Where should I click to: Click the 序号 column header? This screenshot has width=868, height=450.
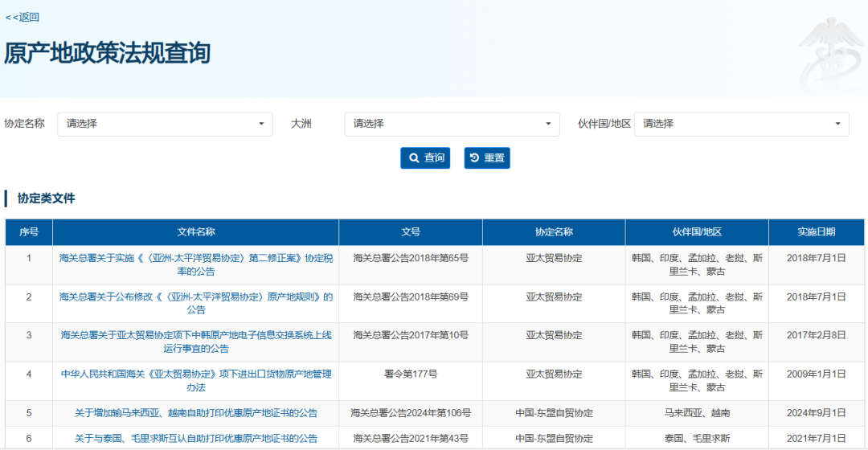pyautogui.click(x=29, y=232)
